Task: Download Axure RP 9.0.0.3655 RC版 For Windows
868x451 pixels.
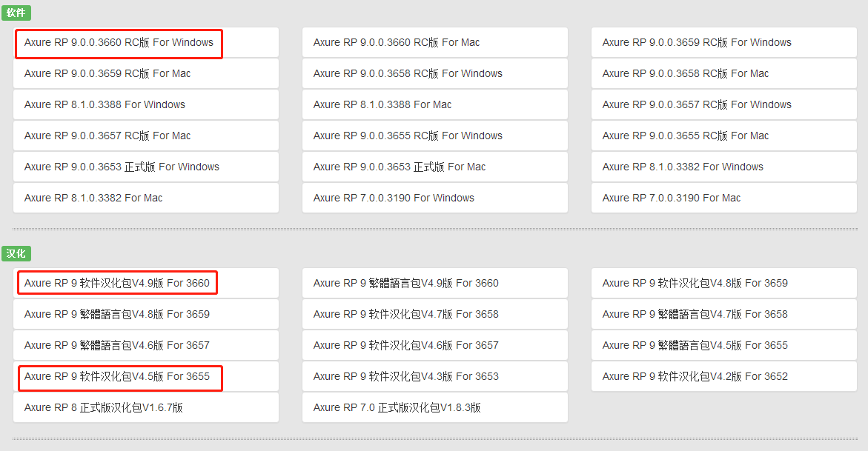Action: 434,136
